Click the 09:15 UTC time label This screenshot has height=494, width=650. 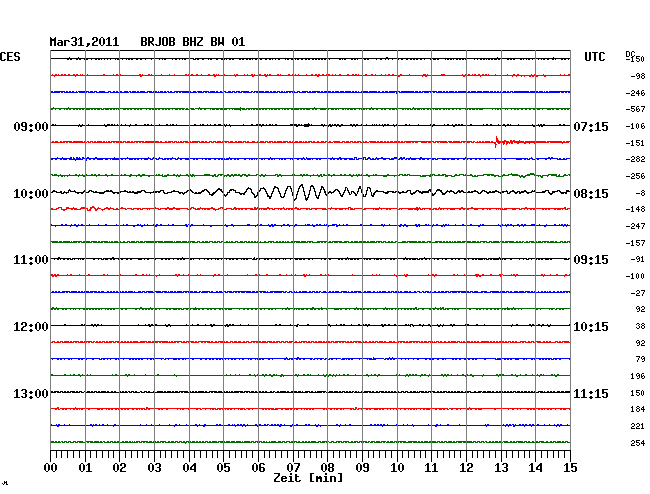pos(591,260)
